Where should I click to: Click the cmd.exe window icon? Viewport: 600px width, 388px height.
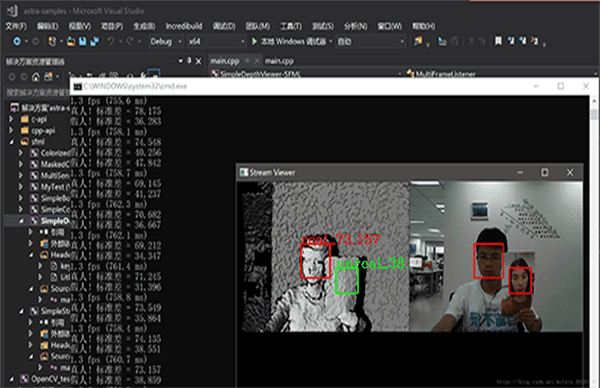pyautogui.click(x=78, y=86)
